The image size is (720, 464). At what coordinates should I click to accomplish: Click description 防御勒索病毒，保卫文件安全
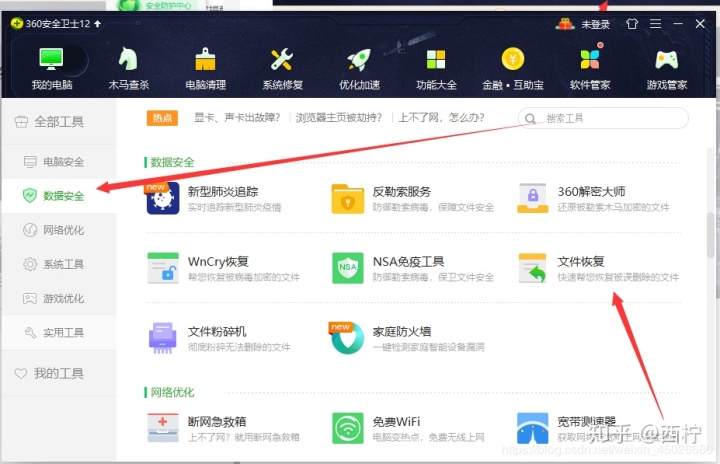tap(433, 277)
